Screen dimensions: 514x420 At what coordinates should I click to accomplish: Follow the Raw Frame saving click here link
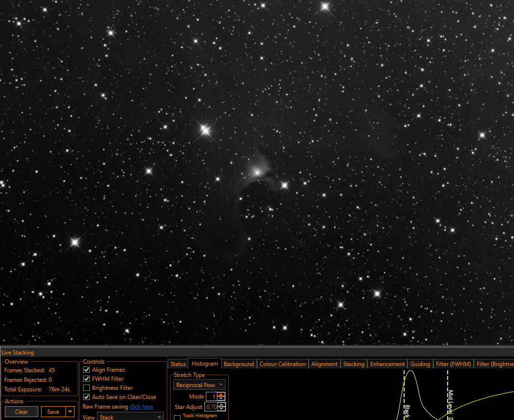[141, 407]
